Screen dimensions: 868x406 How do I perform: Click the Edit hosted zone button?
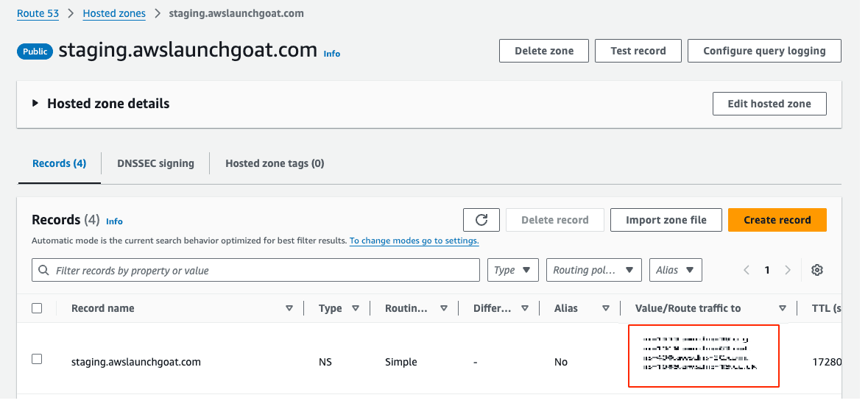click(x=769, y=104)
